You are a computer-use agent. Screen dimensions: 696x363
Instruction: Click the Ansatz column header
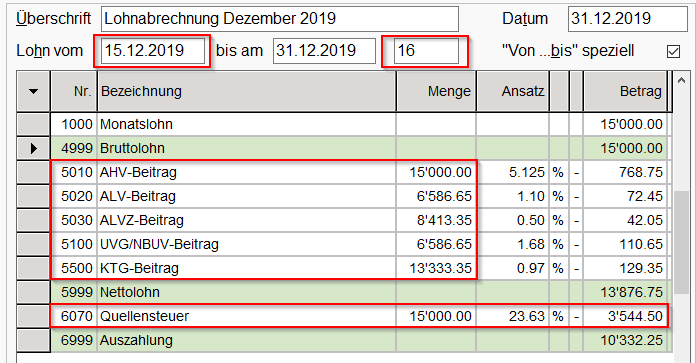coord(513,91)
